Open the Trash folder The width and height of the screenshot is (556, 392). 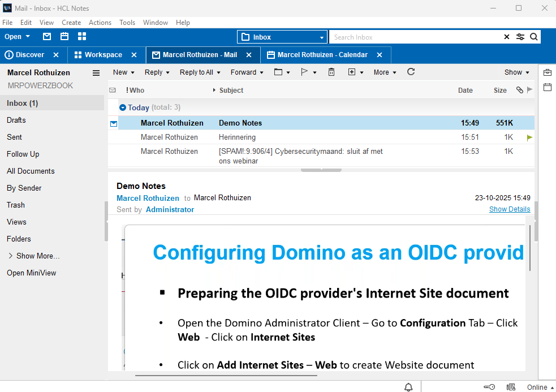[16, 205]
